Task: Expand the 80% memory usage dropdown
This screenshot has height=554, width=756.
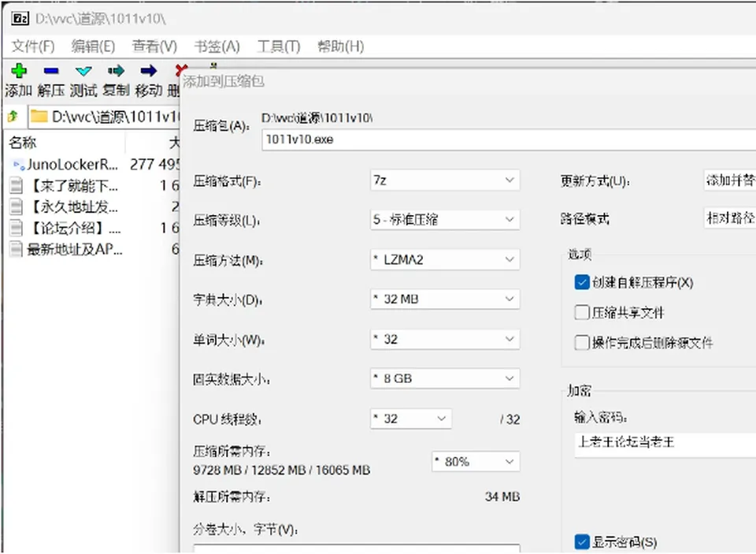Action: pyautogui.click(x=476, y=462)
